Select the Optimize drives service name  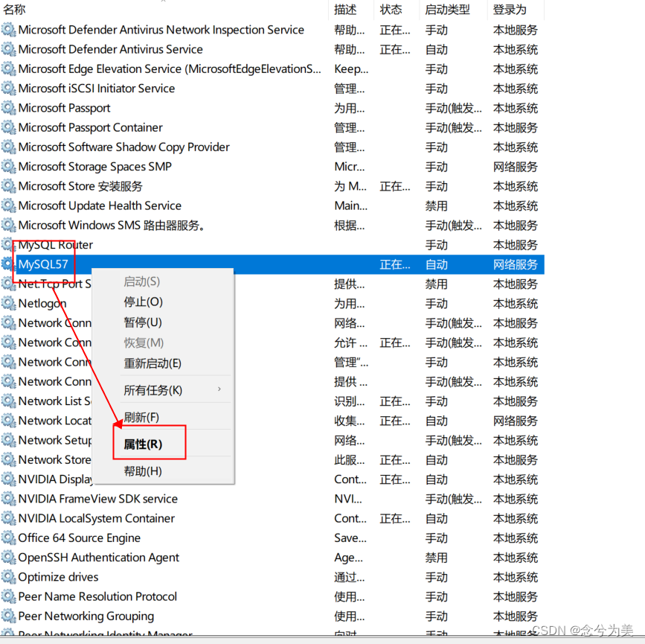pos(59,577)
